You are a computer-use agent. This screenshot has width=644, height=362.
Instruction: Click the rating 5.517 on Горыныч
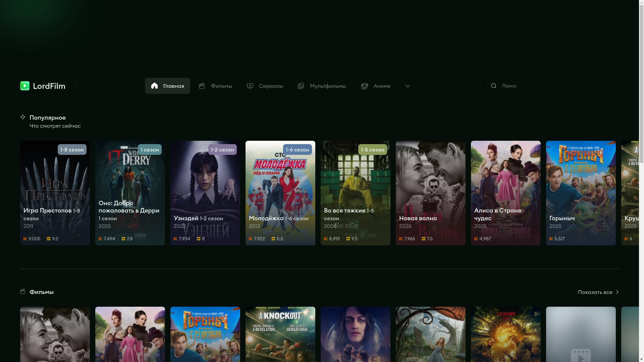[x=557, y=239]
